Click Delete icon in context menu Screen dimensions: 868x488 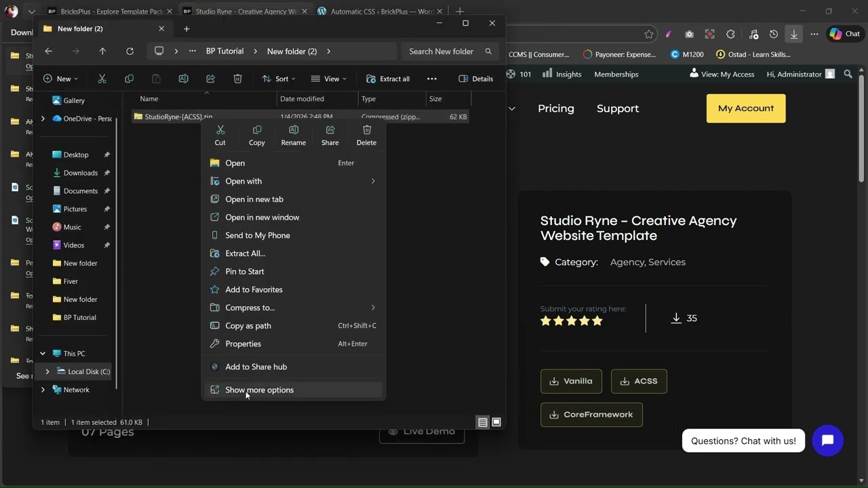click(367, 136)
